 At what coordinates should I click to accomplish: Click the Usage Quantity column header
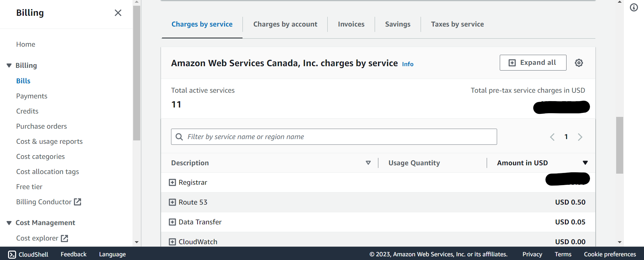pyautogui.click(x=414, y=163)
